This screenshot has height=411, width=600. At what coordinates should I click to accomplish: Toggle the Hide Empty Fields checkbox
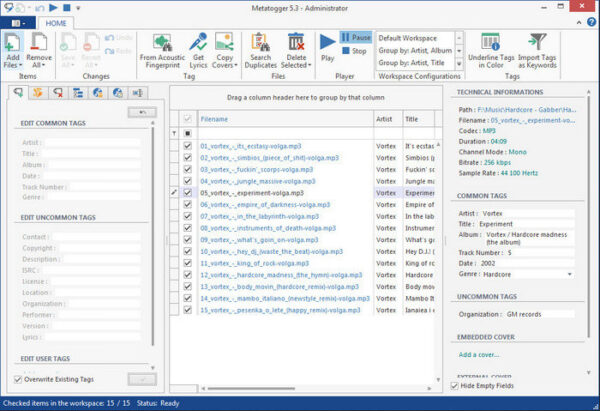click(452, 385)
